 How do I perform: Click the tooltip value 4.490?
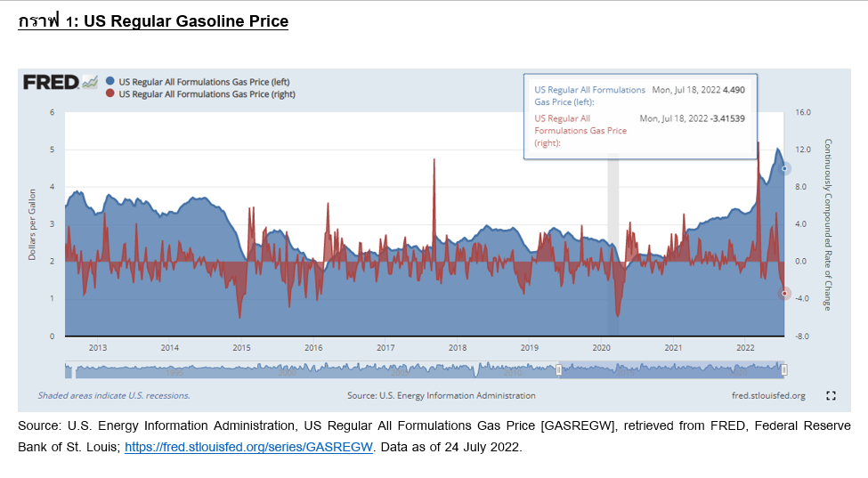(x=734, y=90)
